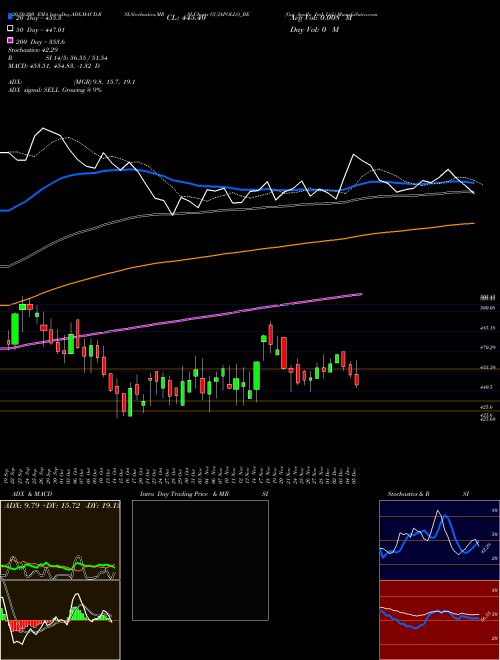
Task: Click the white 50 Day EMA legend swatch
Action: click(10, 29)
